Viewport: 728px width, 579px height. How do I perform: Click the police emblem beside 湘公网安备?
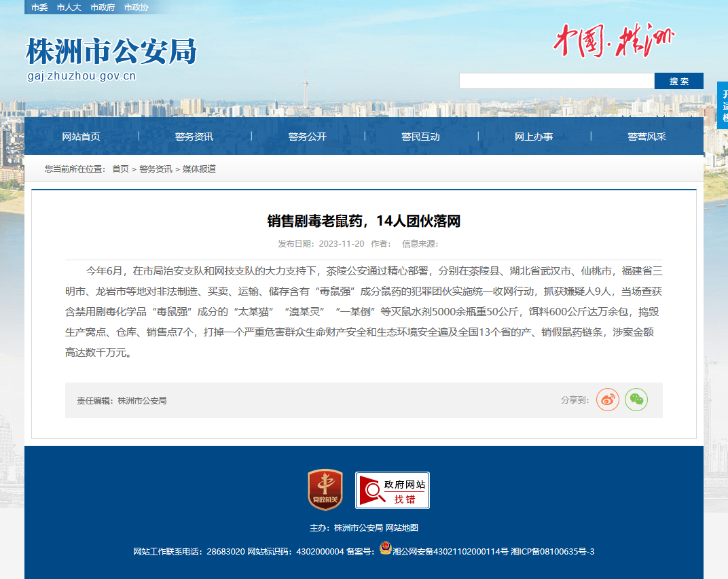click(385, 548)
